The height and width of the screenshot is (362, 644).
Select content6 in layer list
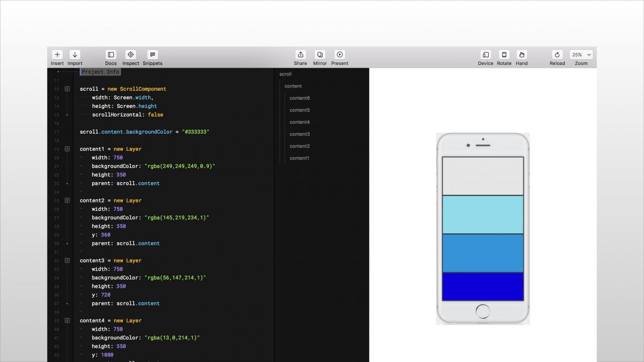(x=300, y=98)
